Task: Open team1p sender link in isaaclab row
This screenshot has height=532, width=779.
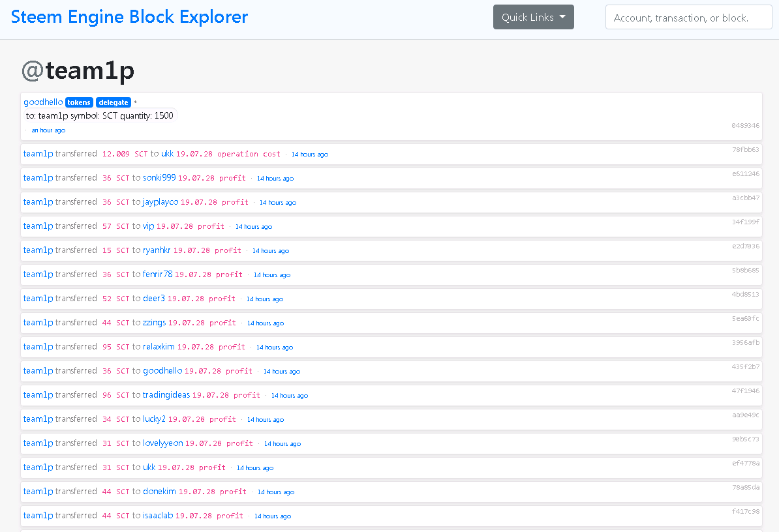Action: [38, 515]
